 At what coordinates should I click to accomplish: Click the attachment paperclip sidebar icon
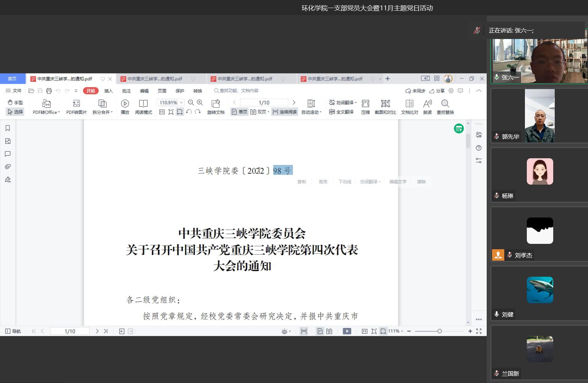8,167
